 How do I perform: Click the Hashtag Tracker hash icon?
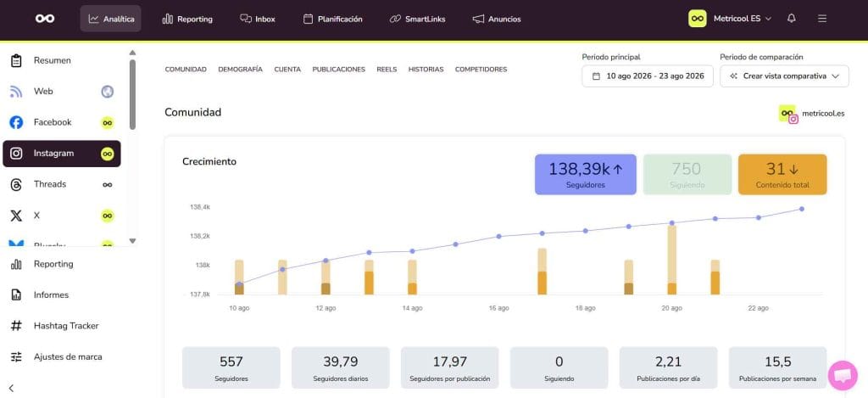[x=17, y=326]
